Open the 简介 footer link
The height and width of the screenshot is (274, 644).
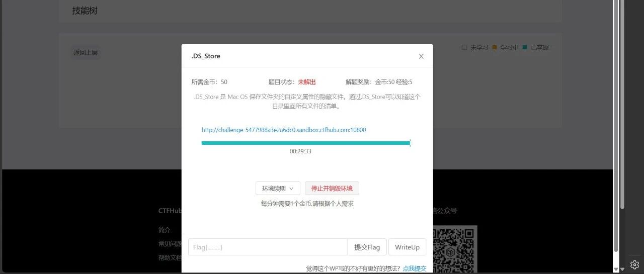pyautogui.click(x=165, y=230)
